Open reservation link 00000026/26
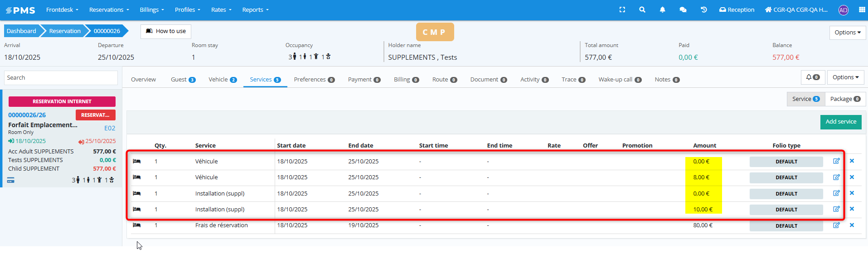Image resolution: width=868 pixels, height=258 pixels. [x=27, y=115]
